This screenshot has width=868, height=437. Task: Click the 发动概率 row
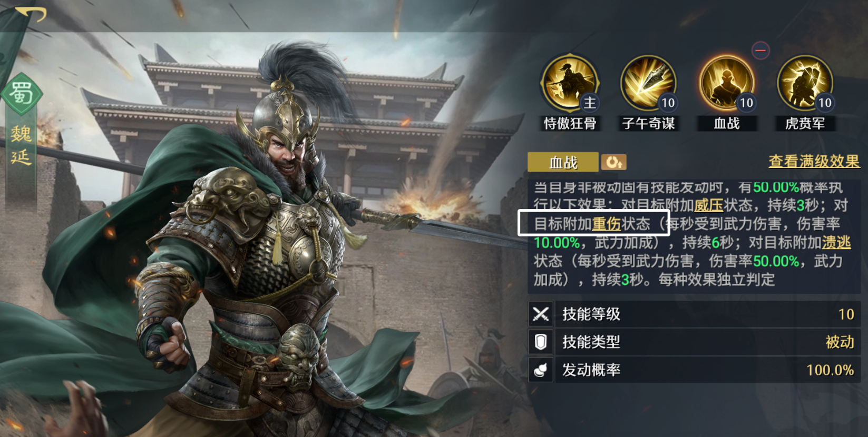pyautogui.click(x=695, y=370)
